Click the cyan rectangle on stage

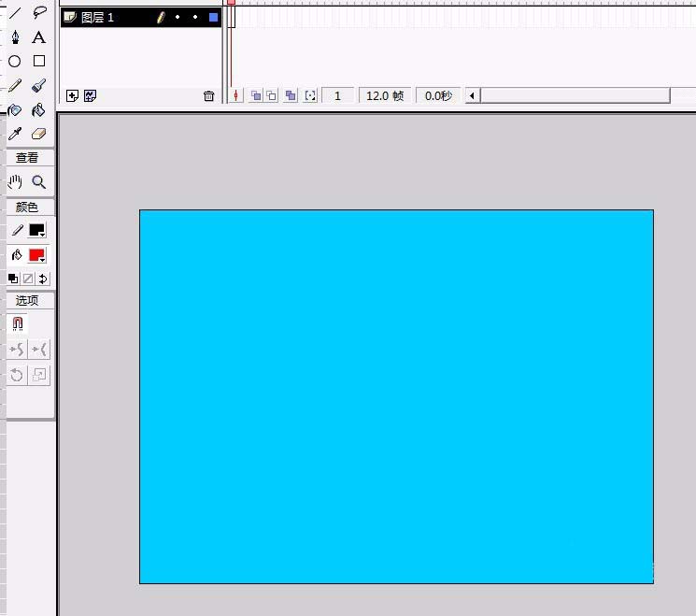point(396,396)
